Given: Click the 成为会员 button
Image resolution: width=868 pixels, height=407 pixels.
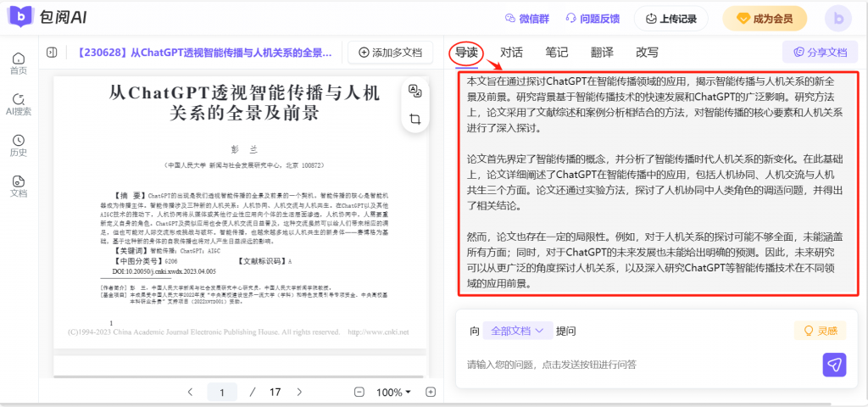Looking at the screenshot, I should (765, 19).
